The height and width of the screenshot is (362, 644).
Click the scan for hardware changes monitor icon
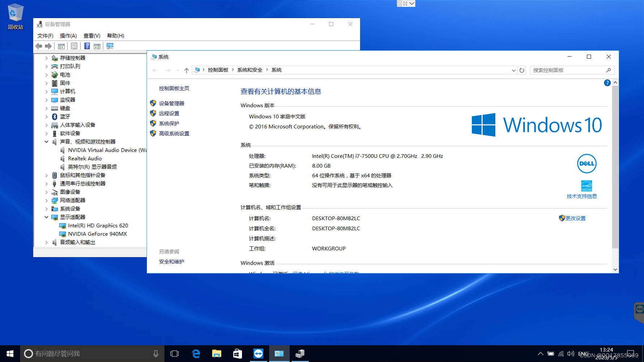click(110, 46)
